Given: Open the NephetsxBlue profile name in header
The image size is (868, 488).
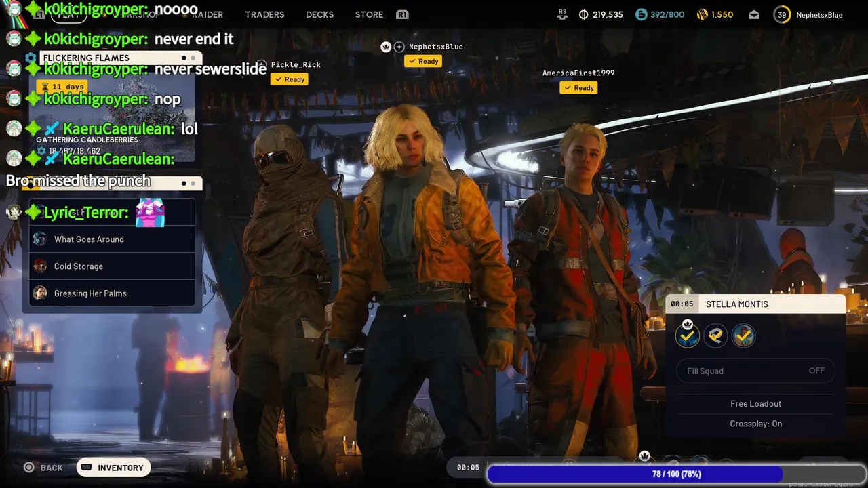Looking at the screenshot, I should pos(819,15).
